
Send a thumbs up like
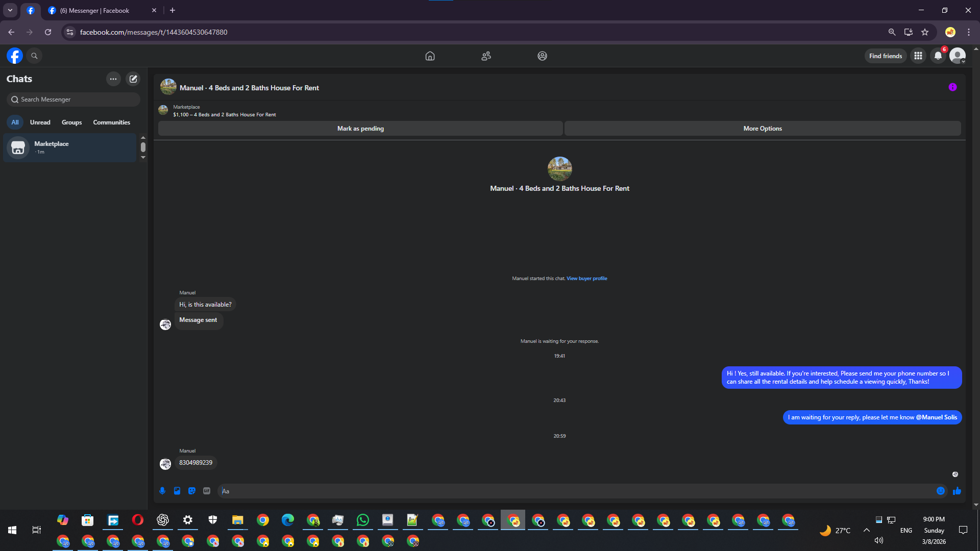pyautogui.click(x=957, y=491)
